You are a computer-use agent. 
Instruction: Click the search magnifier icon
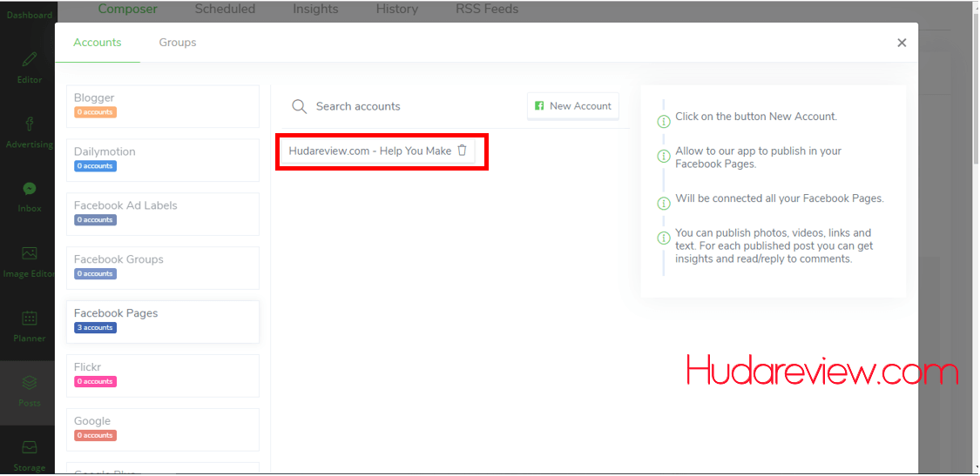point(299,106)
